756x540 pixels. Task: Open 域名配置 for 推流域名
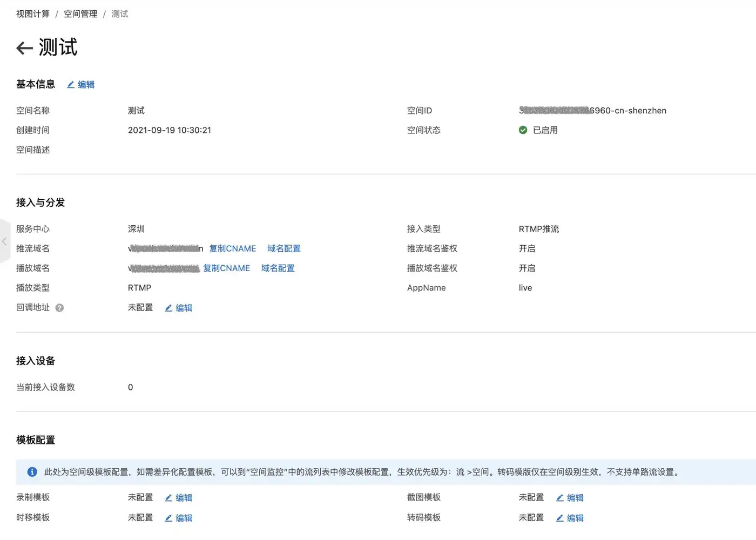[284, 248]
